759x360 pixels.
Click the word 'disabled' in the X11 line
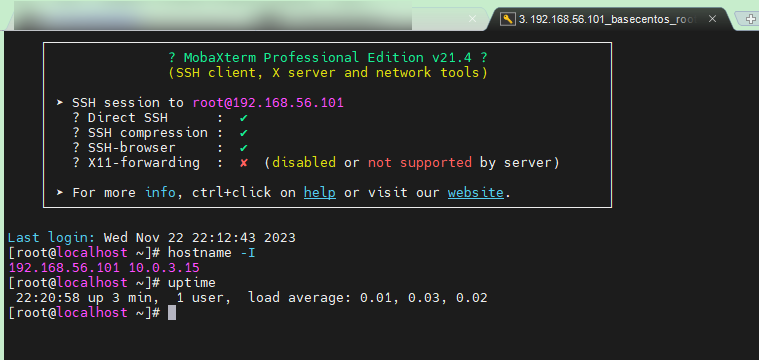click(x=304, y=163)
